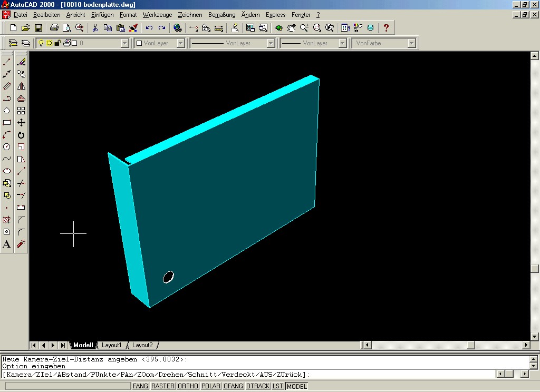Image resolution: width=540 pixels, height=392 pixels.
Task: Click the Explode tool icon
Action: click(x=21, y=244)
